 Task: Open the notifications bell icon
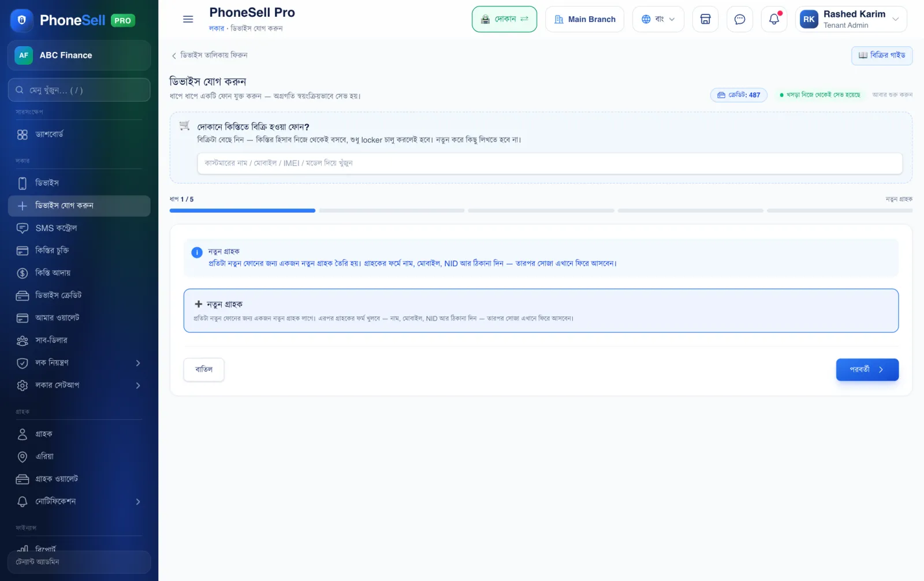pos(774,19)
